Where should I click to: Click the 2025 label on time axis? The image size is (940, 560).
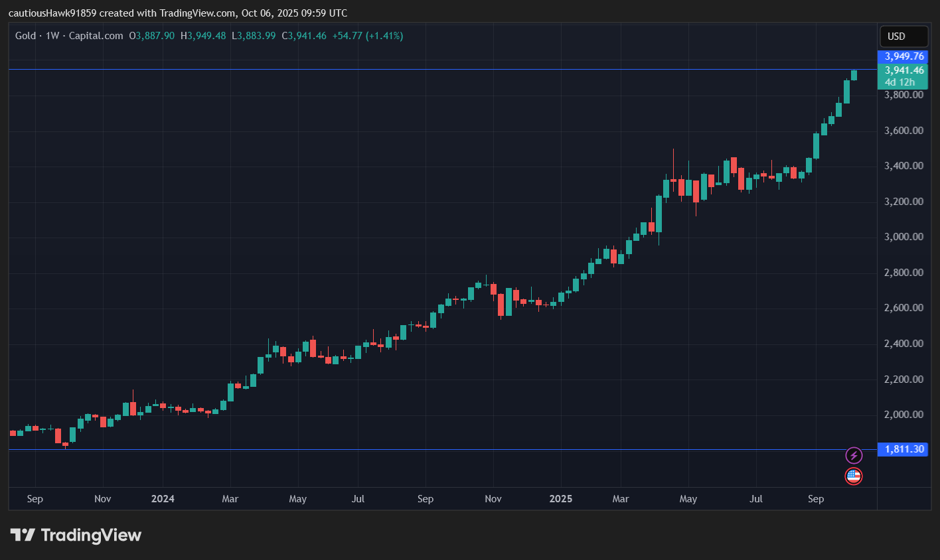pos(560,499)
